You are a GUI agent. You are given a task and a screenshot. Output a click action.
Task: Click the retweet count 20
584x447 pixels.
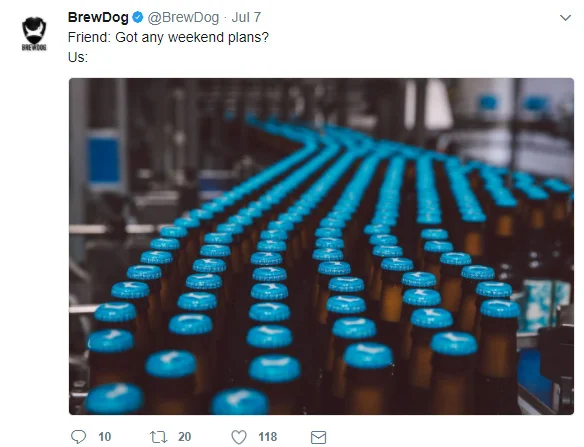click(184, 437)
